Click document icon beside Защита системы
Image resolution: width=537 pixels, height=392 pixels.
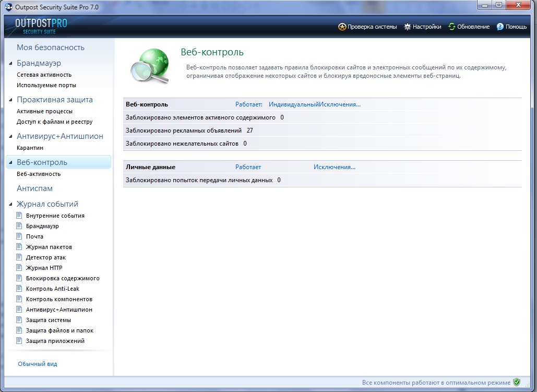pos(19,320)
